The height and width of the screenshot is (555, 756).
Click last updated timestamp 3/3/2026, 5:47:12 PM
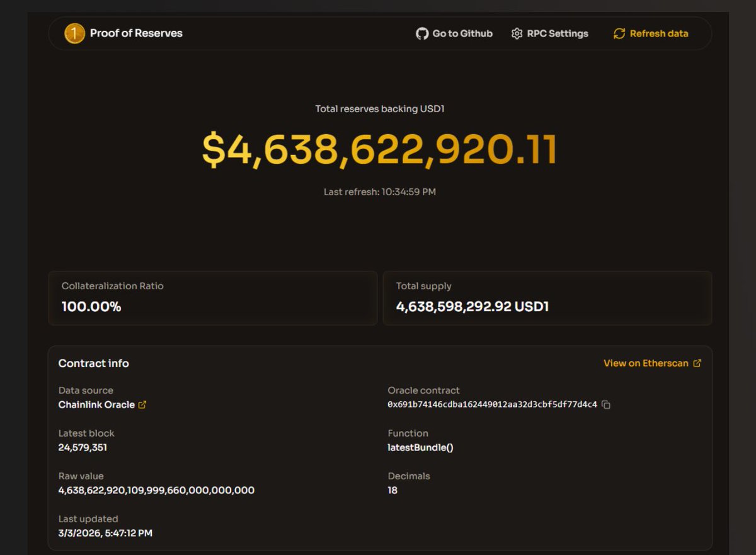(x=105, y=534)
